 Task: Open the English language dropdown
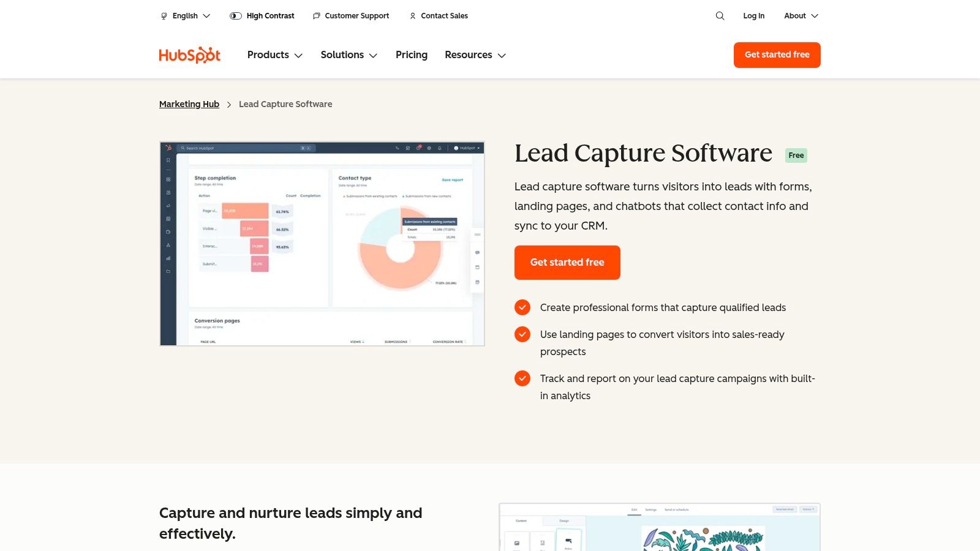tap(186, 16)
